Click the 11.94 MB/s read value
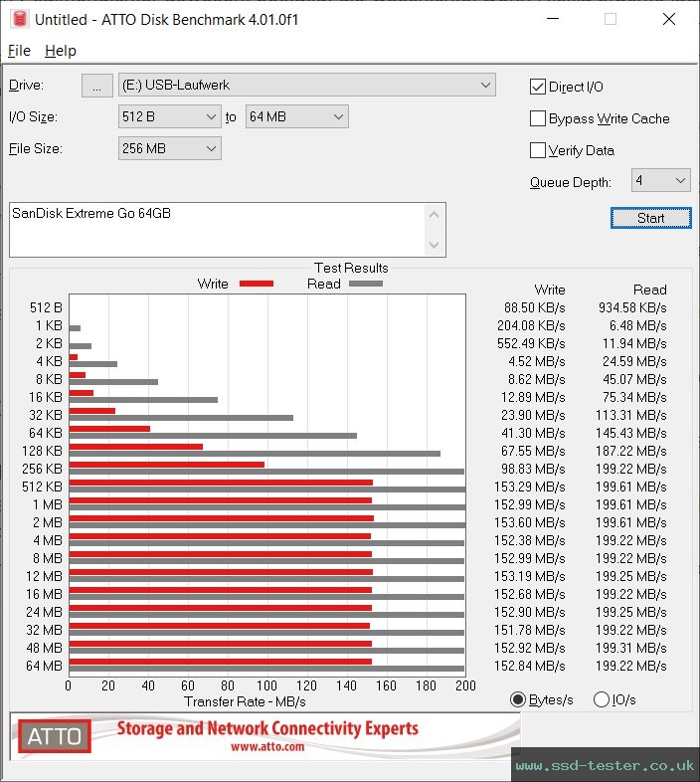700x782 pixels. click(634, 343)
